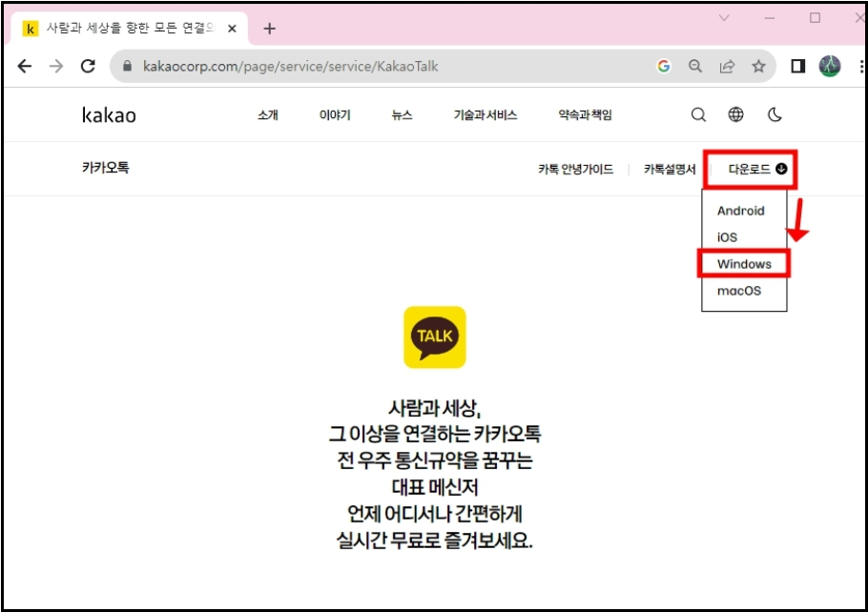Open the 소개 menu
The height and width of the screenshot is (612, 868).
(268, 115)
